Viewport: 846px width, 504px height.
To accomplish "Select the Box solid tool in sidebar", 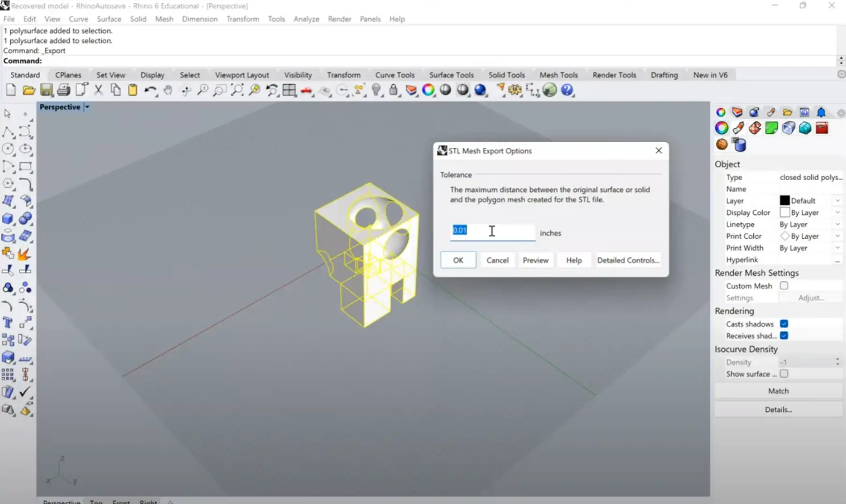I will tap(8, 219).
